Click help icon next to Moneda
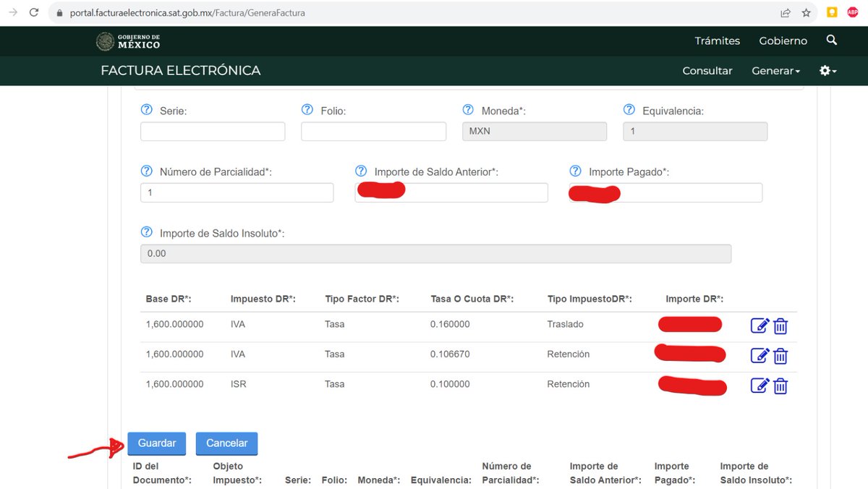 pos(468,110)
